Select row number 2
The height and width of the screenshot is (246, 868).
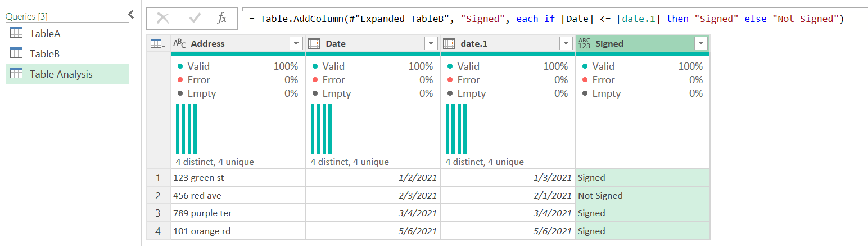click(x=159, y=195)
